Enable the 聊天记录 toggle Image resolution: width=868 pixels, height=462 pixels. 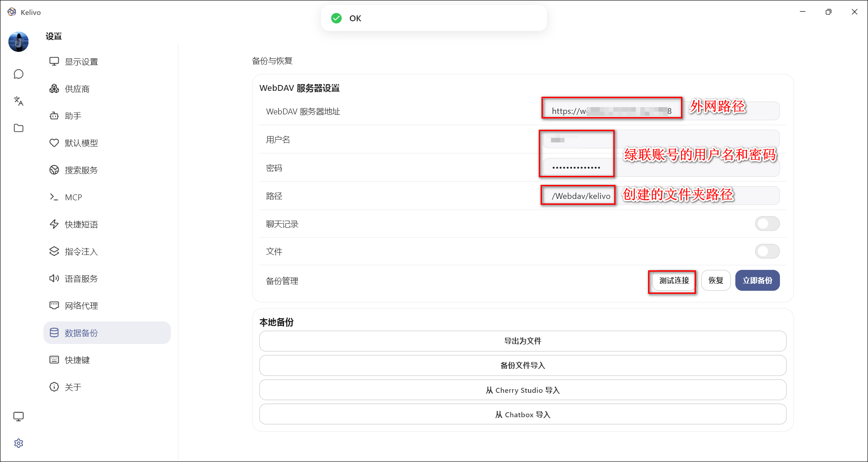[x=767, y=224]
